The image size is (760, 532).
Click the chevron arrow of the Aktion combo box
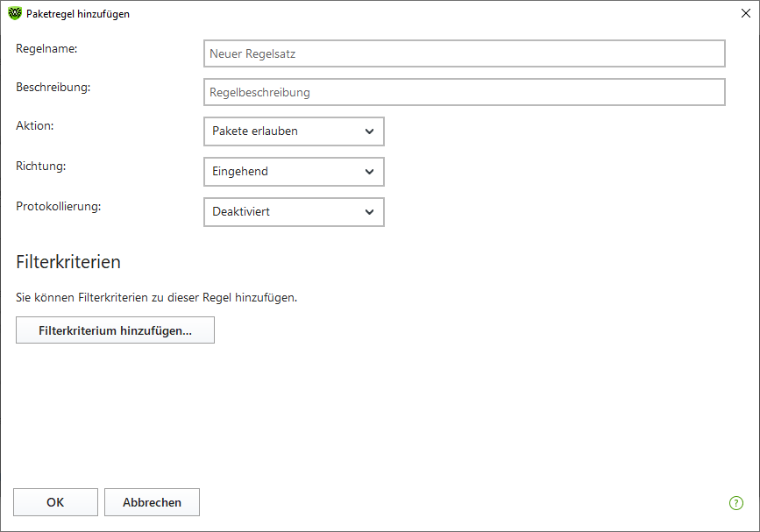point(369,131)
